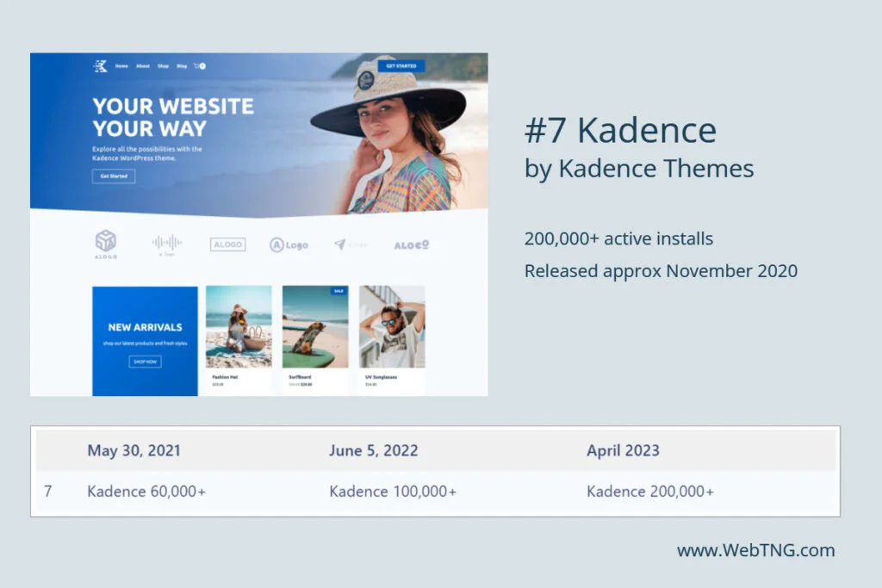Click the boxed ALOGO brand mark
Image resolution: width=882 pixels, height=588 pixels.
coord(227,244)
